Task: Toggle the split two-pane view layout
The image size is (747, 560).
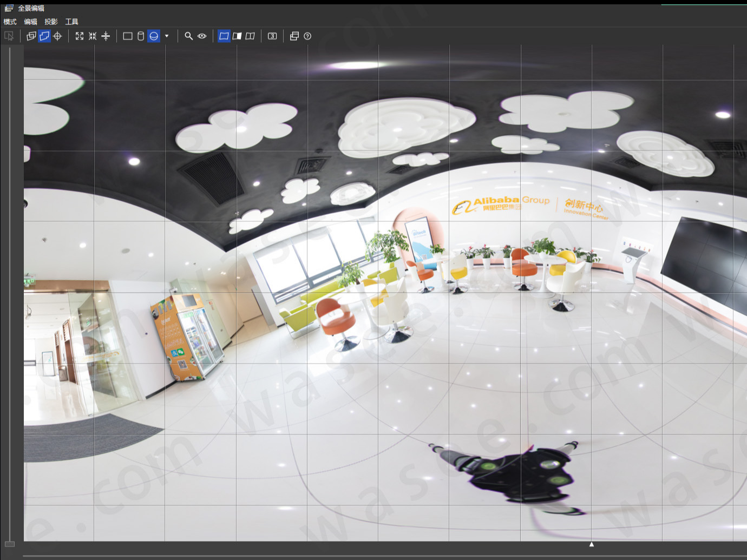Action: (238, 36)
